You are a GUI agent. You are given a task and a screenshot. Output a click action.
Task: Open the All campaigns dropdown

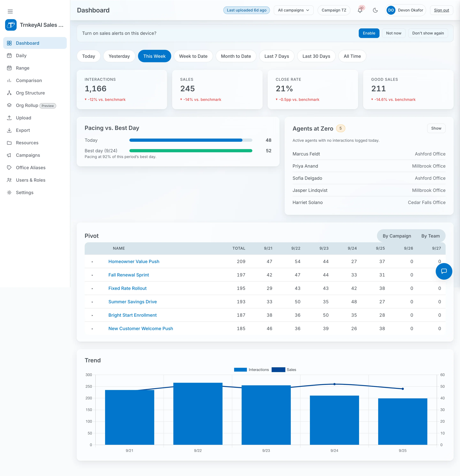click(293, 10)
